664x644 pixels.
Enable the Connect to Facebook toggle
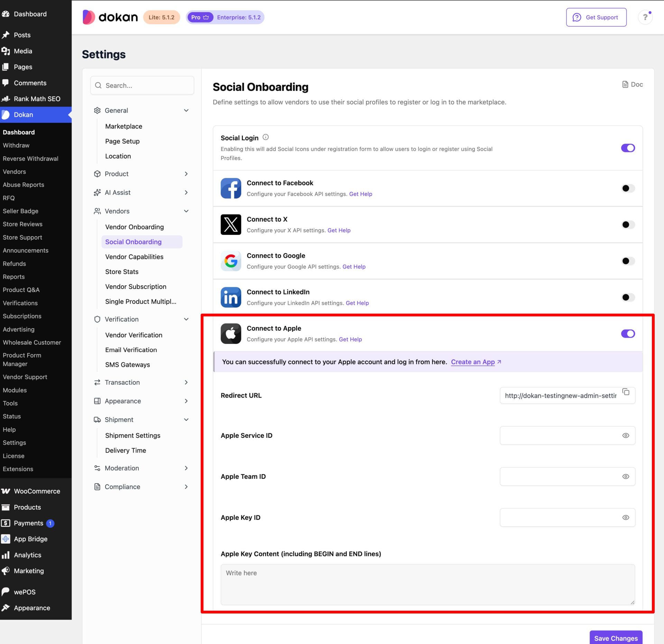tap(628, 188)
